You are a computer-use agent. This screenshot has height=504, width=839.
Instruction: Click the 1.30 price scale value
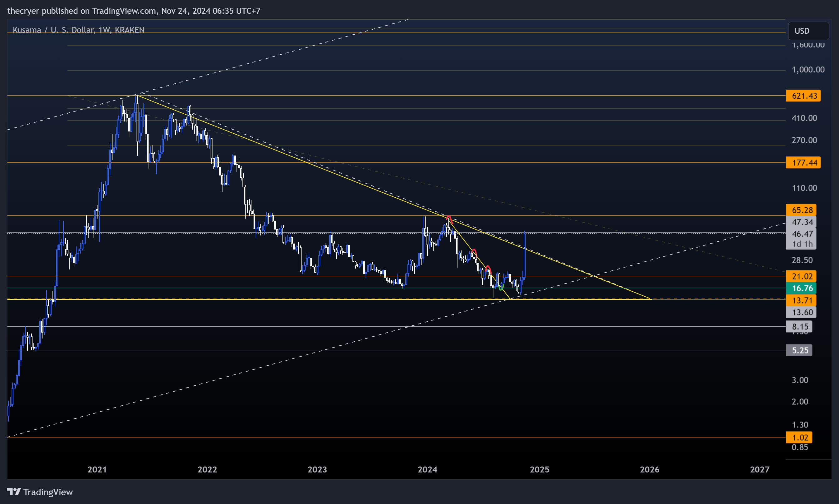800,425
